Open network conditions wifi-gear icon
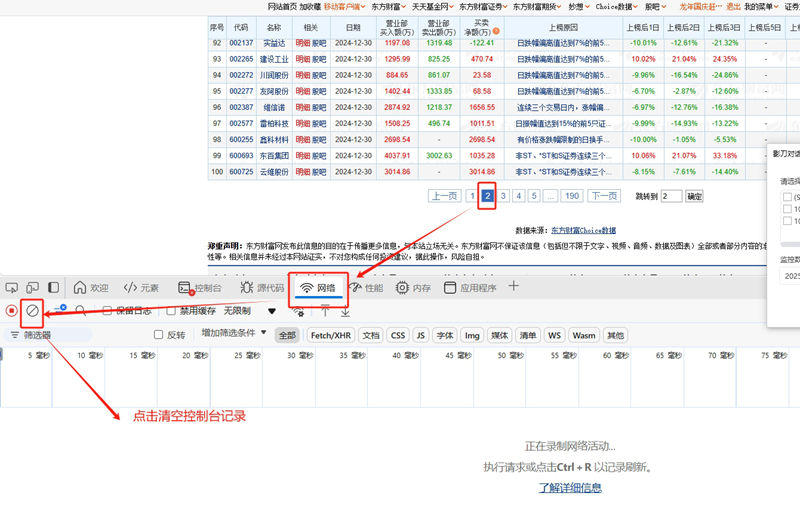 (x=298, y=311)
